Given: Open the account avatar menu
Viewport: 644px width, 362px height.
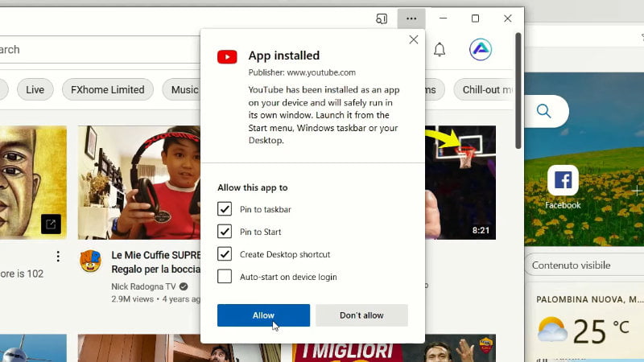Looking at the screenshot, I should pos(481,50).
